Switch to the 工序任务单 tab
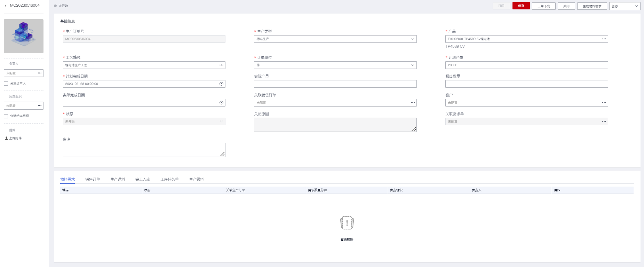644x267 pixels. click(169, 179)
